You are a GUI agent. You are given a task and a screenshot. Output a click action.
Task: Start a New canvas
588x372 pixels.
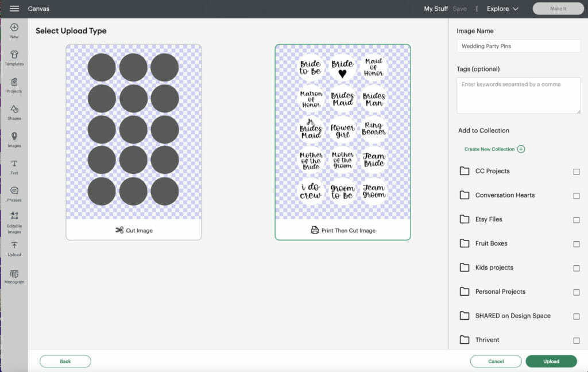point(14,31)
